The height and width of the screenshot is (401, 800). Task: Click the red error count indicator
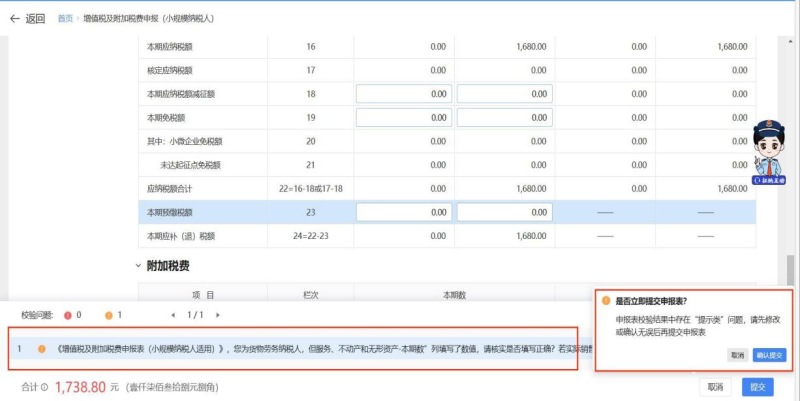coord(68,315)
